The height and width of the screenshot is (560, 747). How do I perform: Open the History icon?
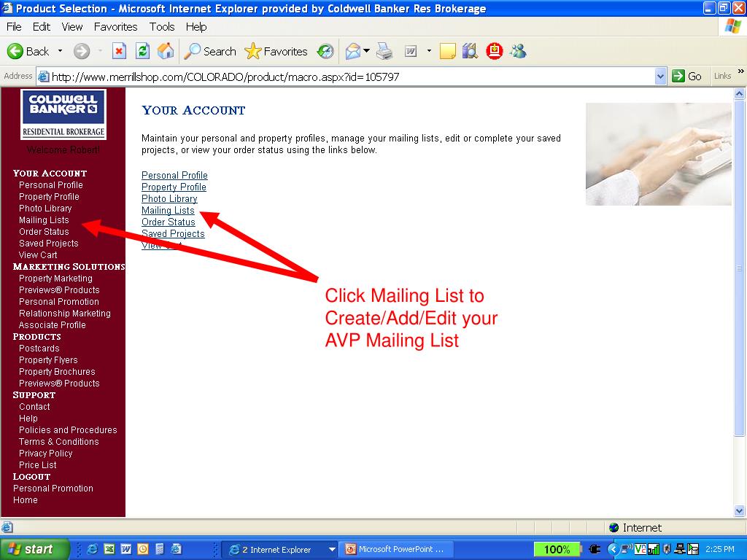pos(325,51)
